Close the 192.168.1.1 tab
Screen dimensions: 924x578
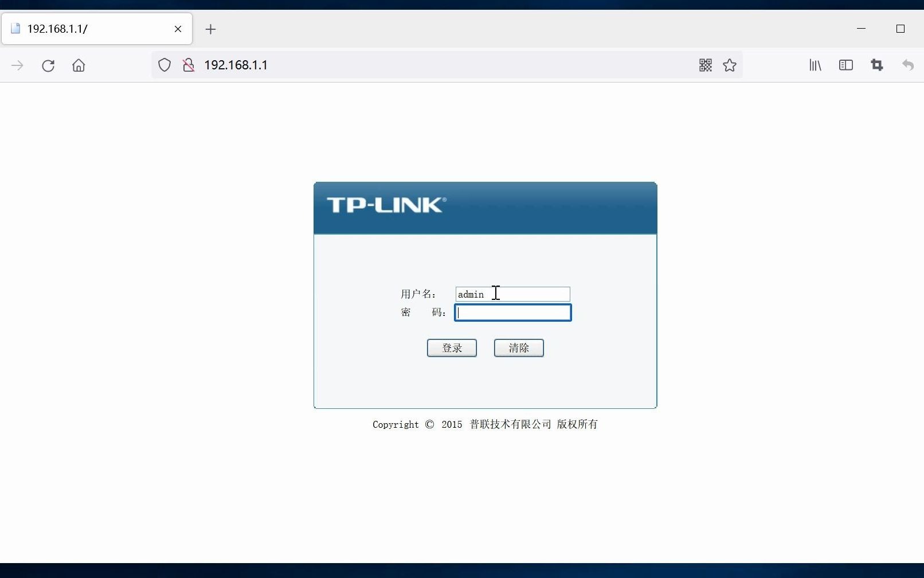pyautogui.click(x=178, y=29)
